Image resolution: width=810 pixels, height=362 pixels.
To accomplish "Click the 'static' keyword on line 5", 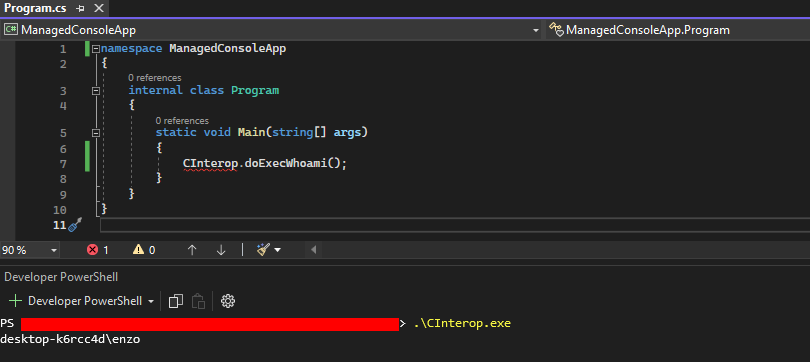I will point(176,133).
